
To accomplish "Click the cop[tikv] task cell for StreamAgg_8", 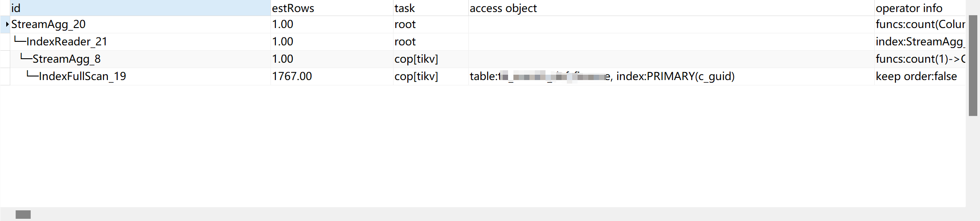I will pyautogui.click(x=416, y=59).
